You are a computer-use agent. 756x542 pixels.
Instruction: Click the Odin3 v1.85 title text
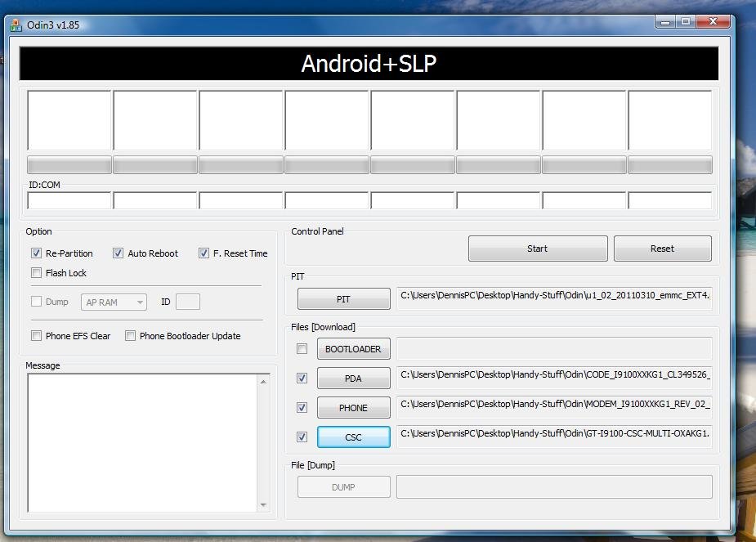(x=53, y=25)
